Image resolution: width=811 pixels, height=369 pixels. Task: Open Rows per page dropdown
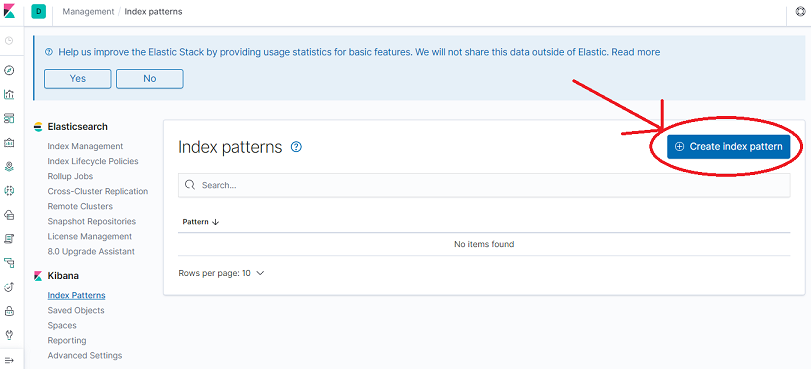click(221, 273)
